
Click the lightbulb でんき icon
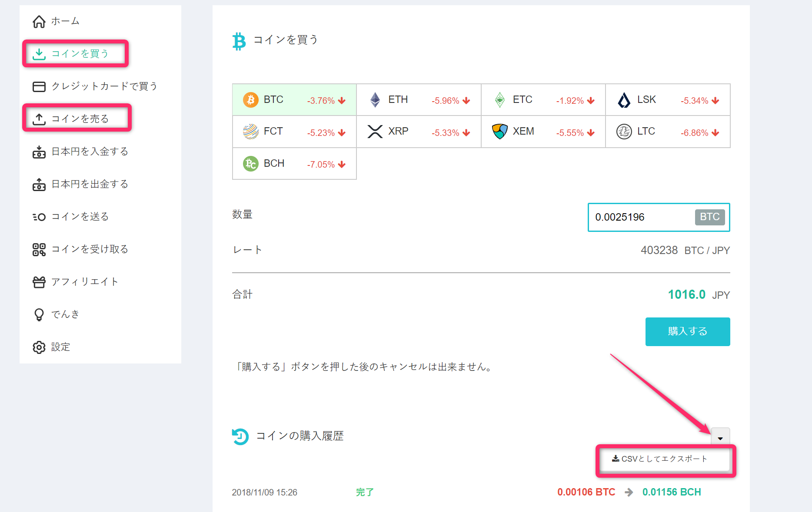pyautogui.click(x=39, y=314)
